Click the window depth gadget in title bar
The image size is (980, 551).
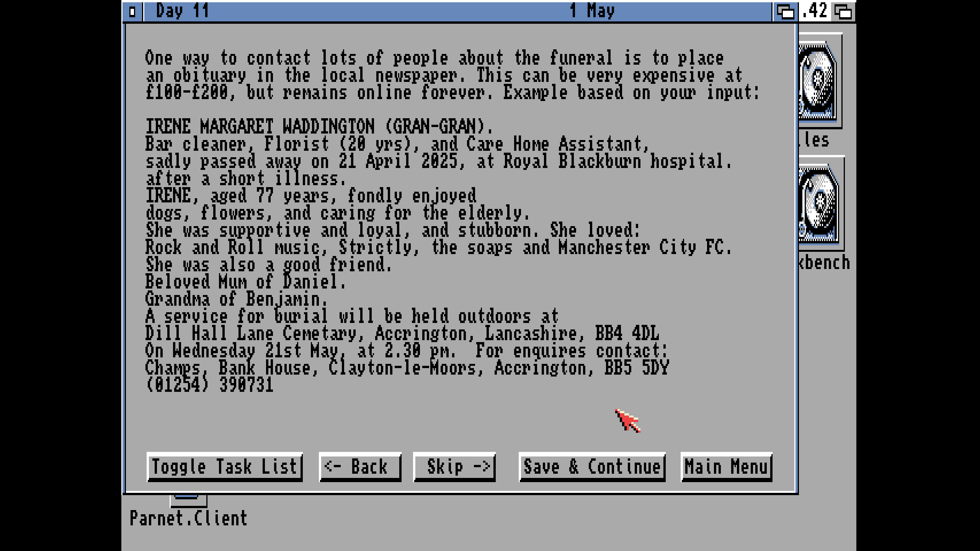pyautogui.click(x=785, y=12)
